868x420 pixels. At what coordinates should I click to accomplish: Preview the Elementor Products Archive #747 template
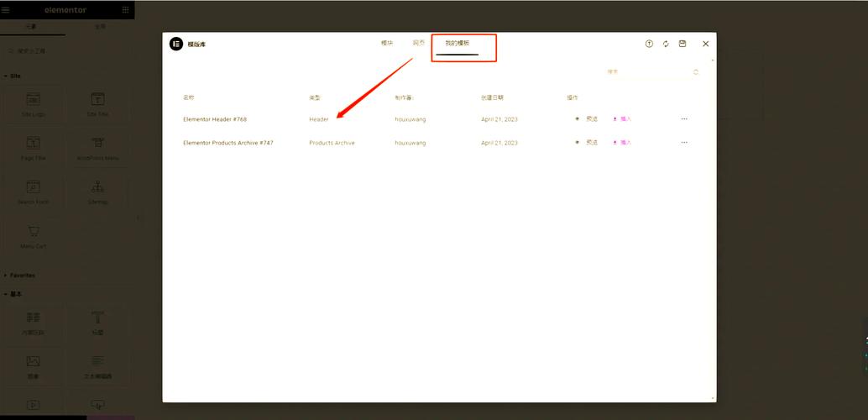(x=587, y=143)
